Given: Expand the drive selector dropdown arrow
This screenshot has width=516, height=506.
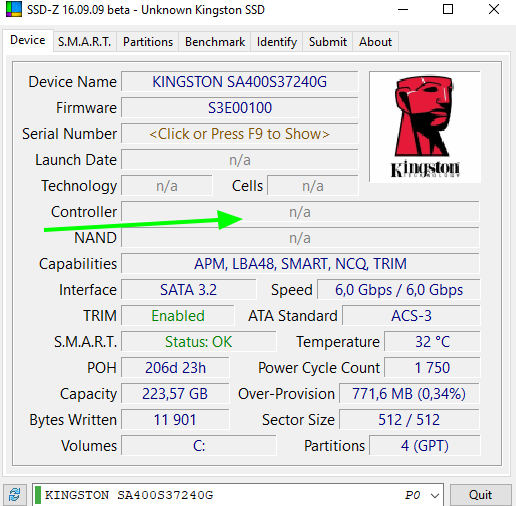Looking at the screenshot, I should tap(435, 495).
